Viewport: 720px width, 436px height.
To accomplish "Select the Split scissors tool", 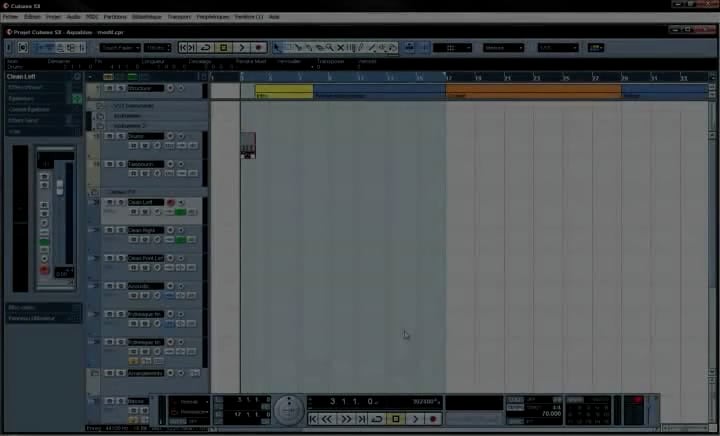I will 298,47.
